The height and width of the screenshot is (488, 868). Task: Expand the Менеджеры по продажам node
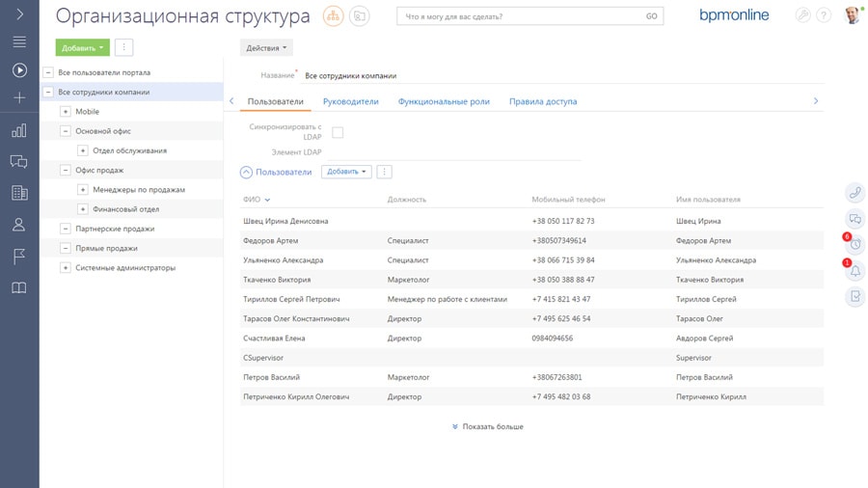coord(83,190)
